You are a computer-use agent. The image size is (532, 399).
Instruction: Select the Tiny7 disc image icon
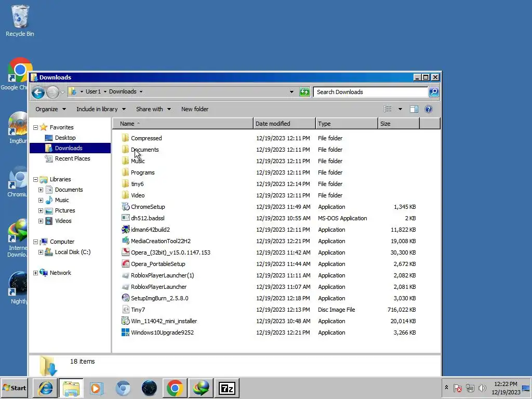pos(126,310)
